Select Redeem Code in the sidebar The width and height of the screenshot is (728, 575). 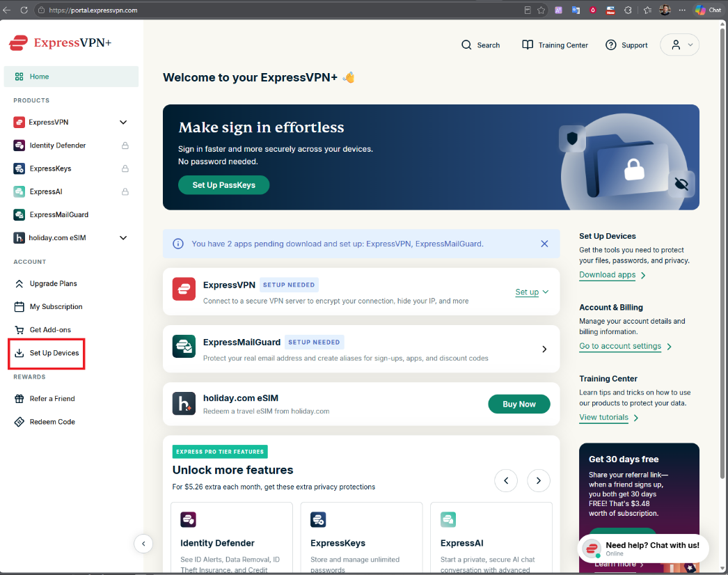coord(45,422)
